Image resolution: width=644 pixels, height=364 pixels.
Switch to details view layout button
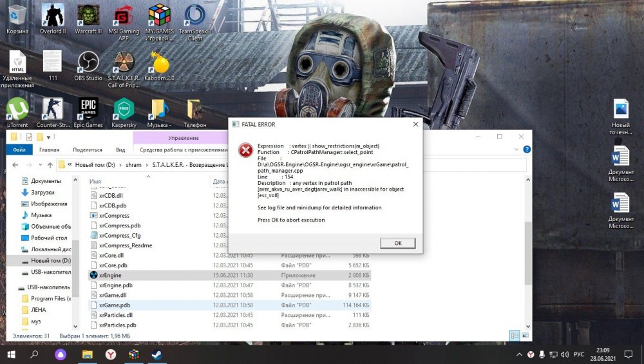[x=515, y=336]
